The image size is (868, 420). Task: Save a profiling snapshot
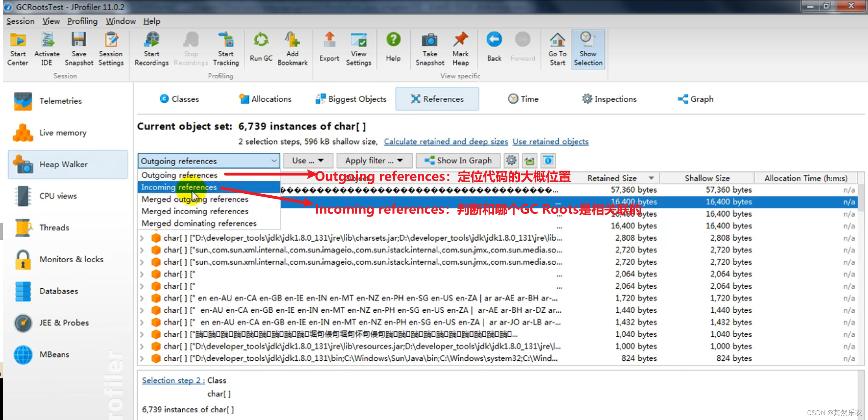pyautogui.click(x=79, y=48)
